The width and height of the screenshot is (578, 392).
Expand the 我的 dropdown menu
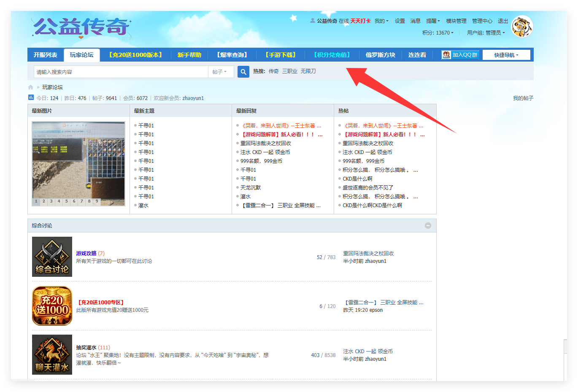pyautogui.click(x=381, y=20)
